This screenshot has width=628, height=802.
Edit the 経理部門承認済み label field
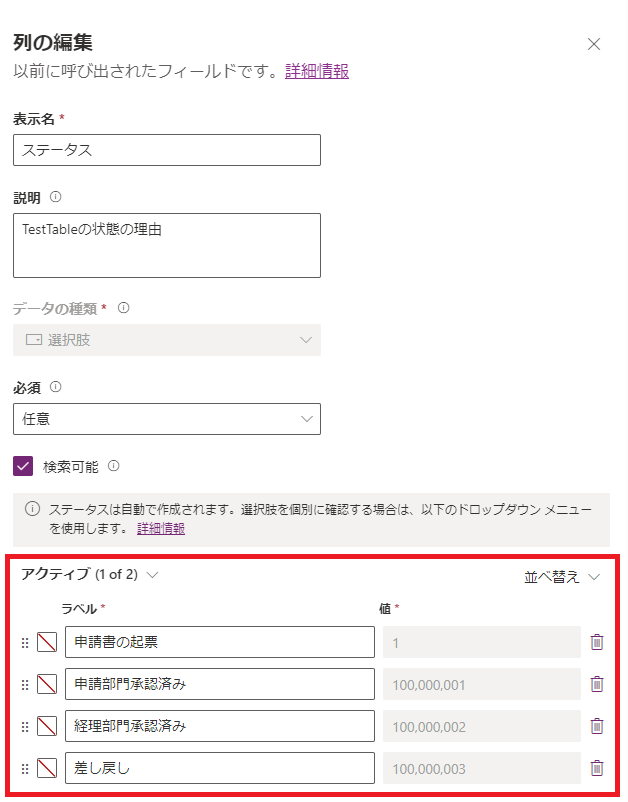[220, 726]
